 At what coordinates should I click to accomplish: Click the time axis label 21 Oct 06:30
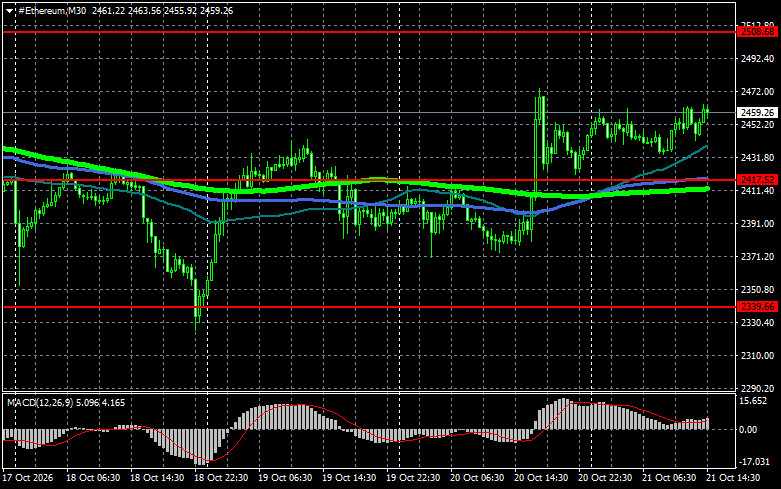[669, 478]
